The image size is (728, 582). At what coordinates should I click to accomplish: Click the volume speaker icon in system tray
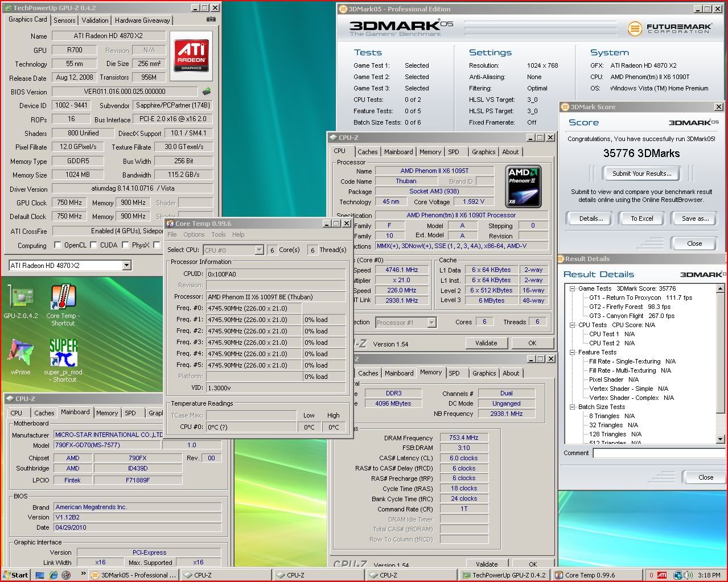point(688,575)
